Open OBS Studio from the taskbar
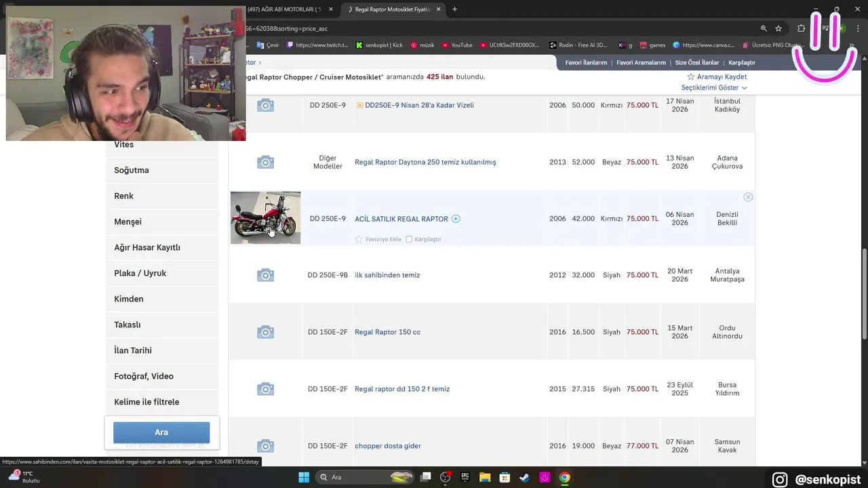This screenshot has height=488, width=868. pos(446,477)
